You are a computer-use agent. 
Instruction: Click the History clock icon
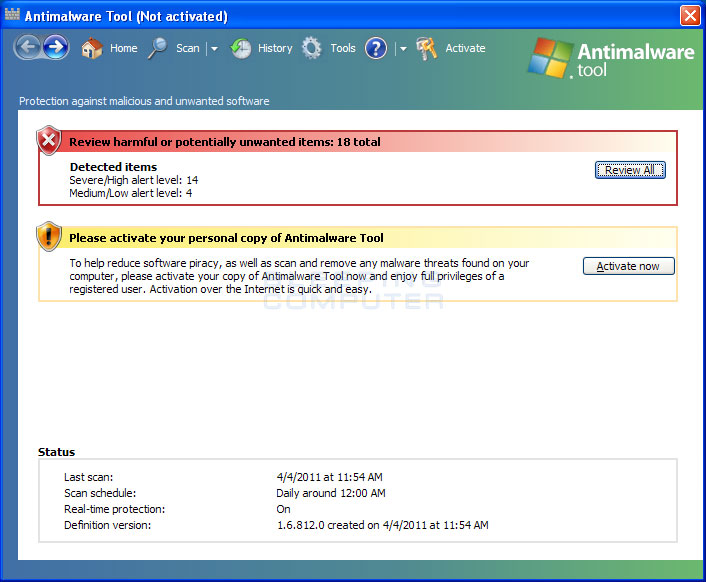click(x=241, y=48)
